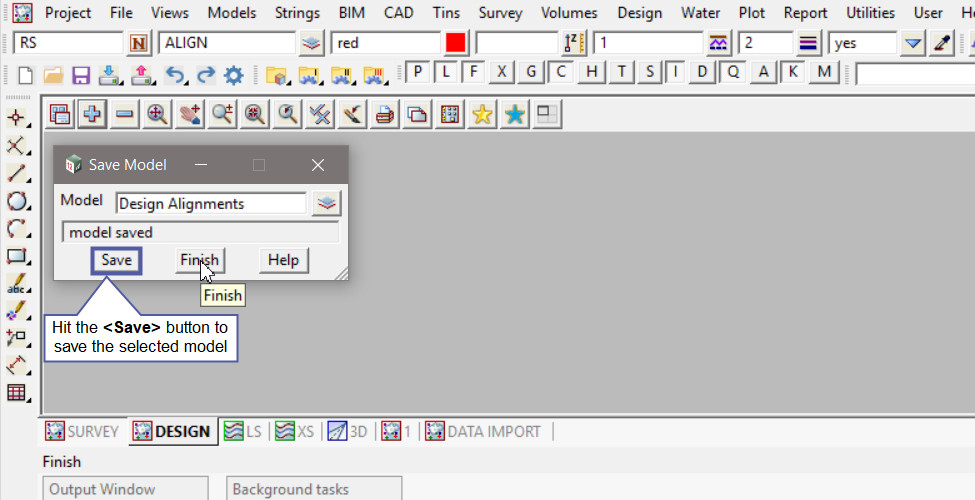The image size is (975, 500).
Task: Click the blue floppy disk save icon
Action: [x=81, y=74]
